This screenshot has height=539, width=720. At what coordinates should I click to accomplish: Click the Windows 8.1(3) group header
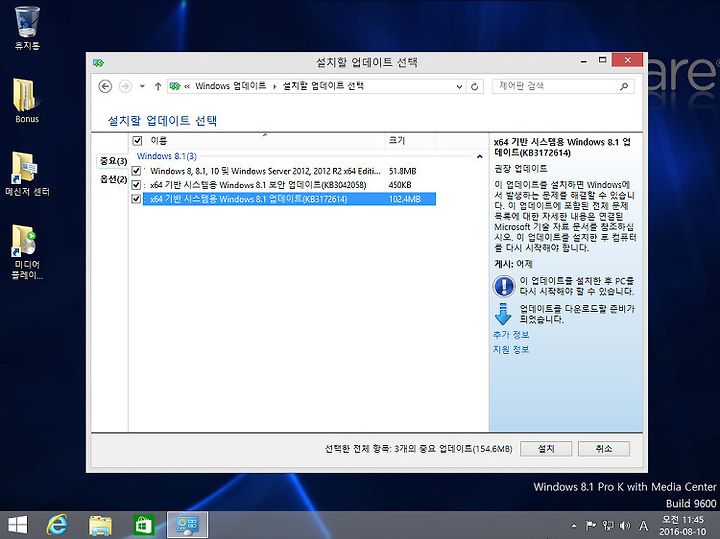coord(167,156)
